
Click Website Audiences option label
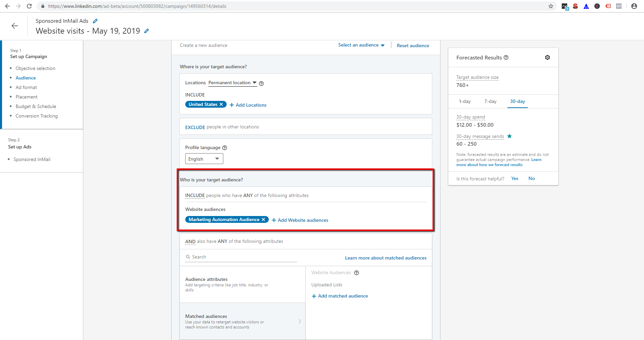point(331,272)
